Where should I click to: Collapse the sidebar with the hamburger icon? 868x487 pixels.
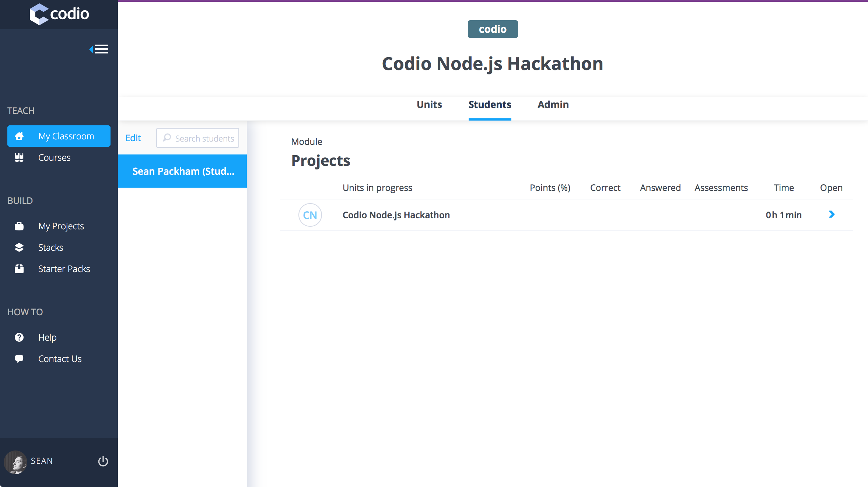(x=99, y=49)
